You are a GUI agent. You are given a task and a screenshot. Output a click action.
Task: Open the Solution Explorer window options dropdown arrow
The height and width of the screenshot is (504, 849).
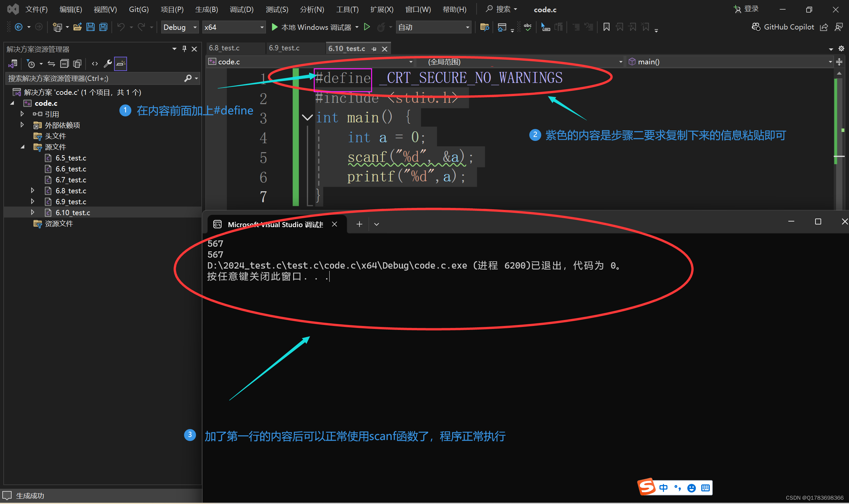click(x=174, y=49)
